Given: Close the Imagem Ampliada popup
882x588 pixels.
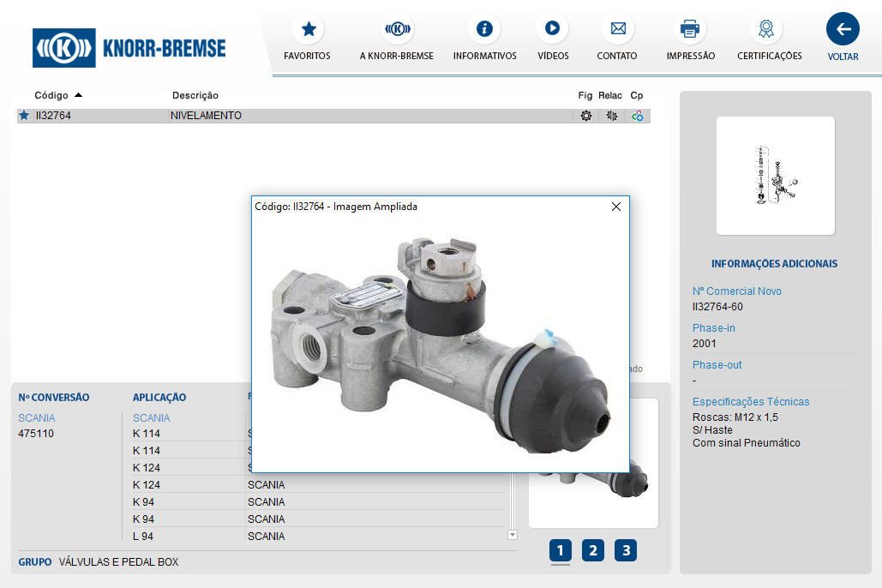Looking at the screenshot, I should point(615,207).
